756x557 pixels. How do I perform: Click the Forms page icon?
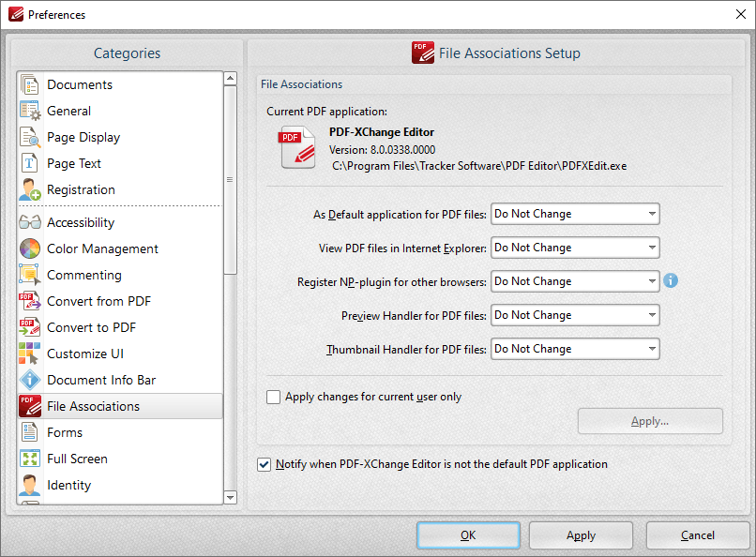point(30,432)
